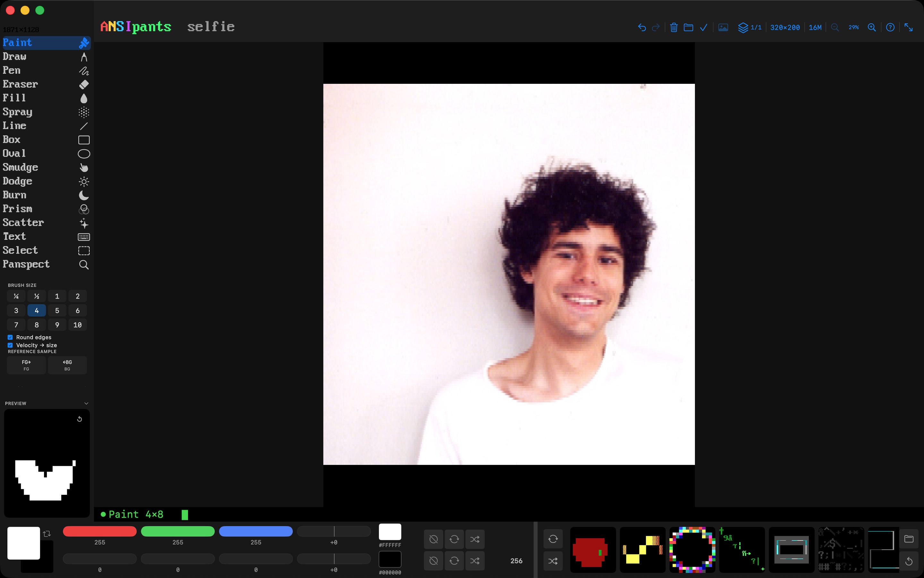Viewport: 924px width, 578px height.
Task: Open the 16M color depth option
Action: point(815,28)
